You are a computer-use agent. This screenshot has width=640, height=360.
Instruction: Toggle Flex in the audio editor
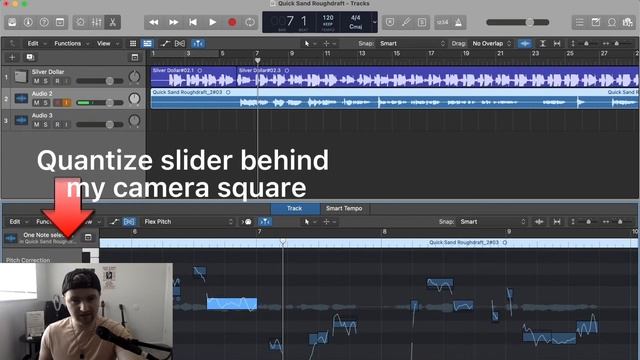click(x=129, y=222)
